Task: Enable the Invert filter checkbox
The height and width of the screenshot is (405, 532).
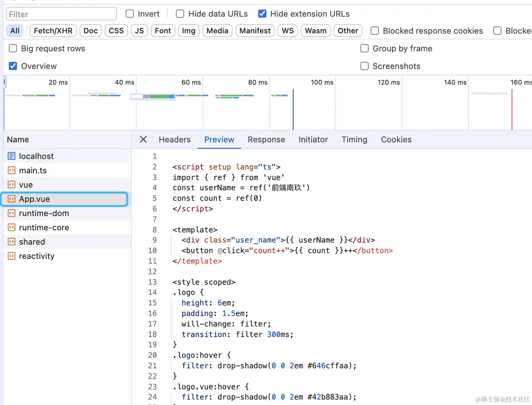Action: [x=130, y=14]
